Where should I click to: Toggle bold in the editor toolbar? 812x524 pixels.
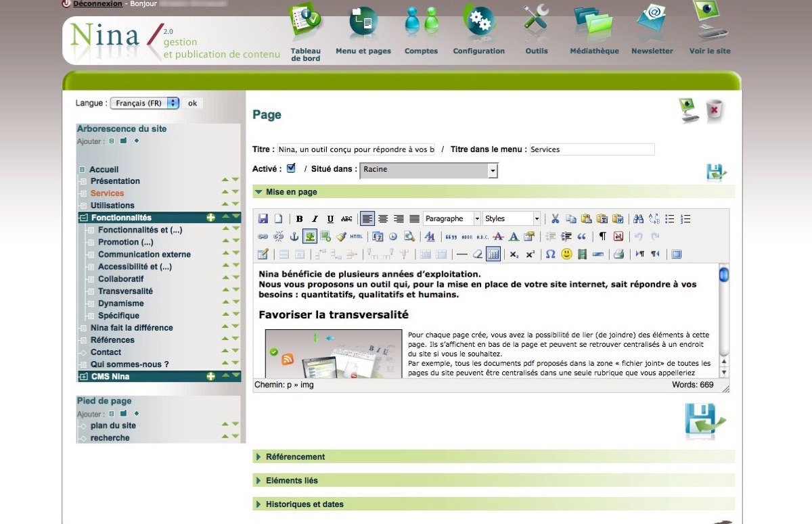click(299, 218)
